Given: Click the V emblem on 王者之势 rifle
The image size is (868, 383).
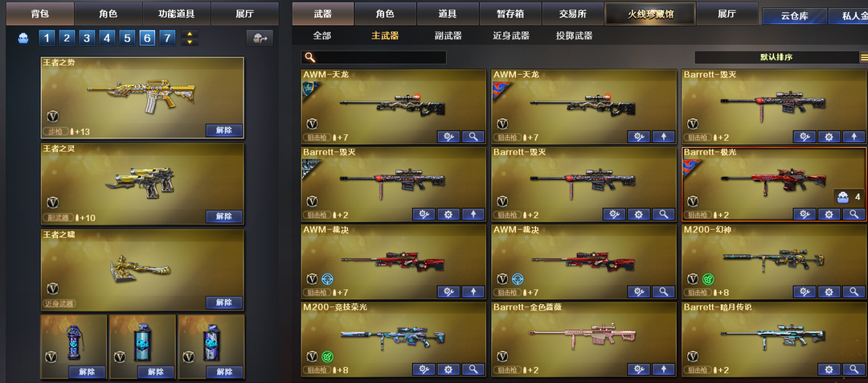Looking at the screenshot, I should [x=52, y=117].
